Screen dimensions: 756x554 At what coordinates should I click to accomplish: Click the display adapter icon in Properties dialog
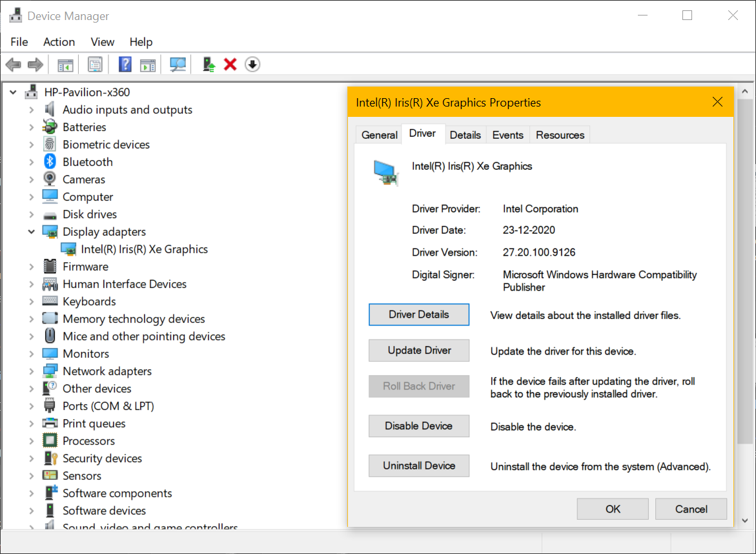tap(385, 172)
